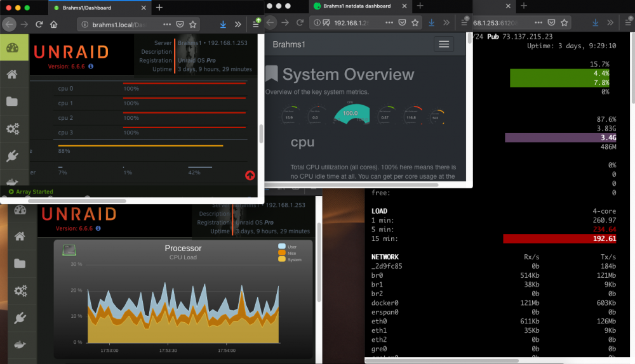The width and height of the screenshot is (635, 364).
Task: Click the User legend swatch in Processor chart
Action: pos(282,246)
